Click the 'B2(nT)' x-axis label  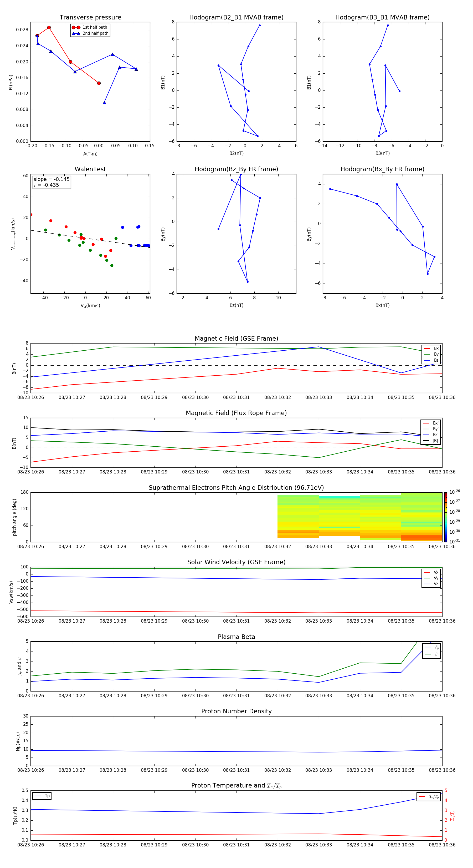pos(236,153)
